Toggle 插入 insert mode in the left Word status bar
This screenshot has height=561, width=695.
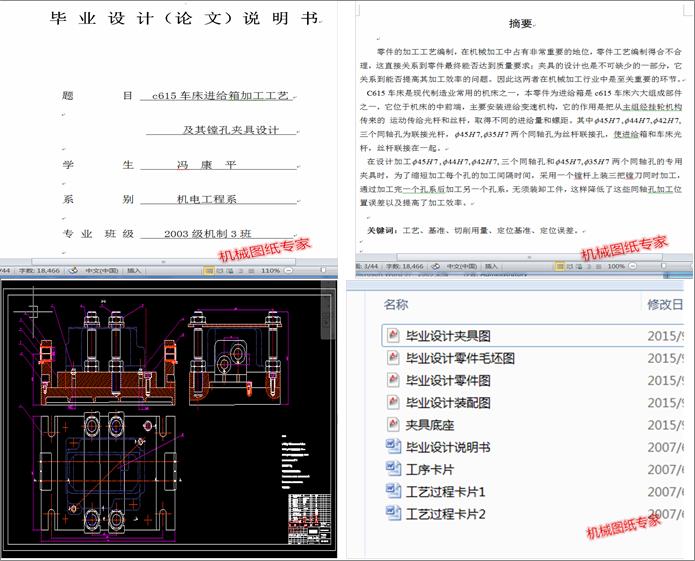tap(134, 270)
